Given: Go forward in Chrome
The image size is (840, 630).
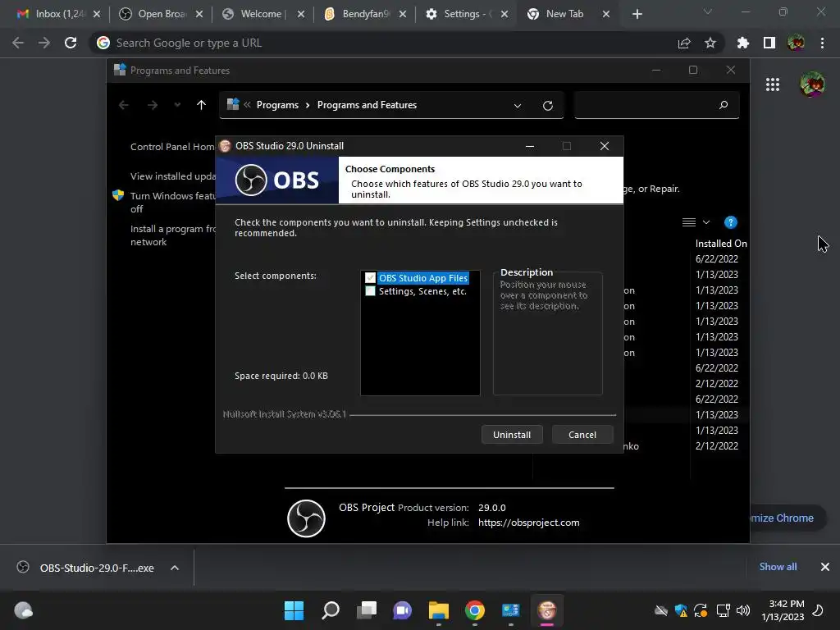Looking at the screenshot, I should pyautogui.click(x=44, y=43).
